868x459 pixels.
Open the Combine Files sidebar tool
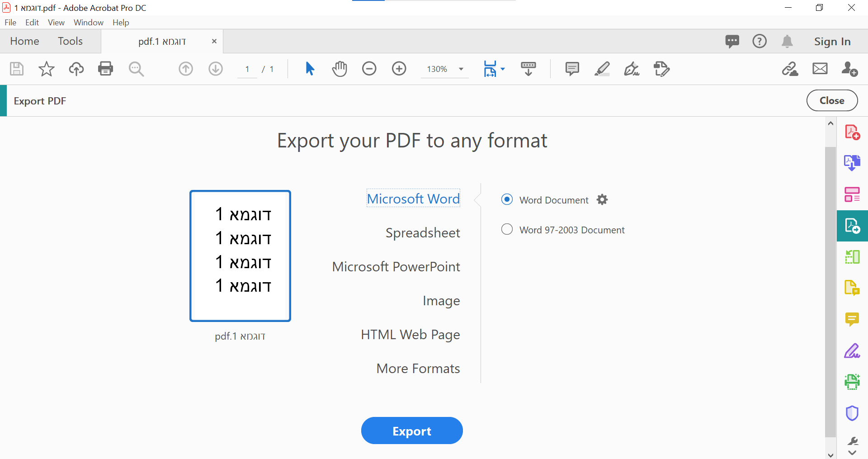point(852,163)
